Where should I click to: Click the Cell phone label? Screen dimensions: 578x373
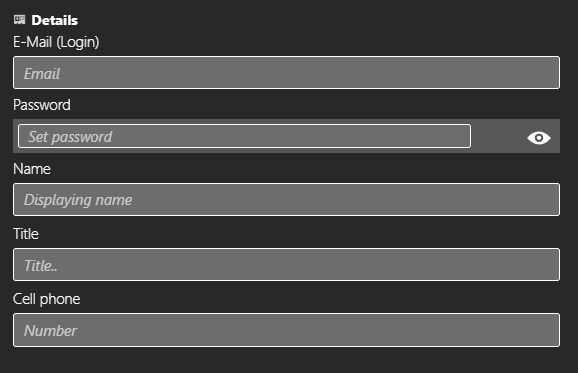46,299
